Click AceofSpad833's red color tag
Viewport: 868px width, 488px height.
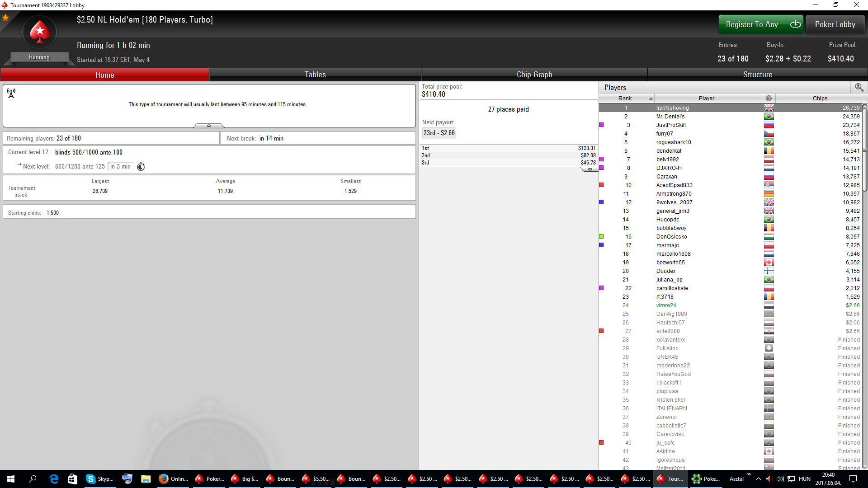tap(601, 185)
